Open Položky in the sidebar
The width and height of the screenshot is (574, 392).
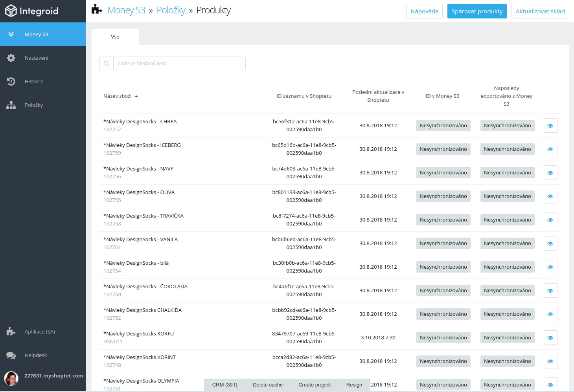pyautogui.click(x=43, y=105)
